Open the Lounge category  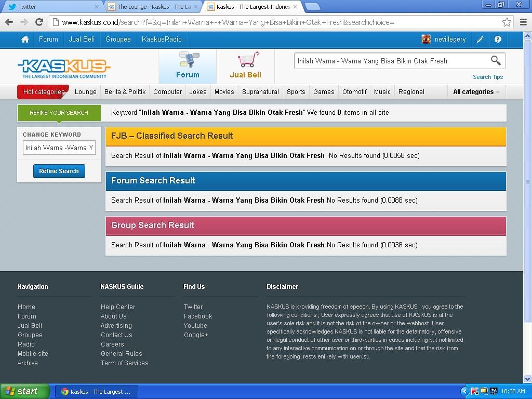coord(86,92)
